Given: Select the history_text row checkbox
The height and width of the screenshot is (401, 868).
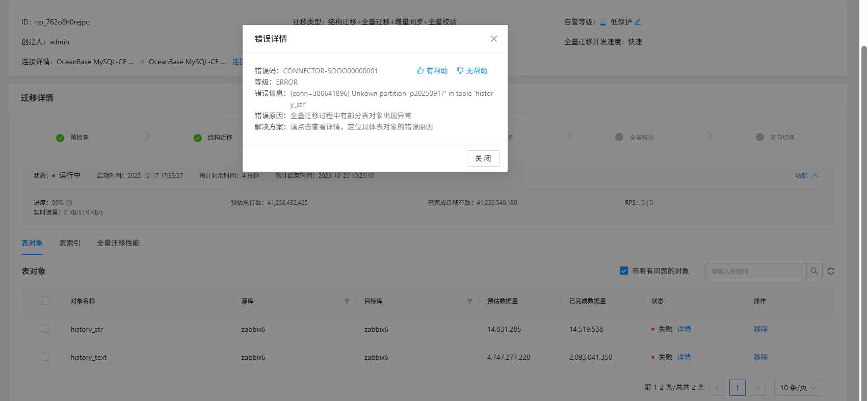Looking at the screenshot, I should click(x=46, y=357).
